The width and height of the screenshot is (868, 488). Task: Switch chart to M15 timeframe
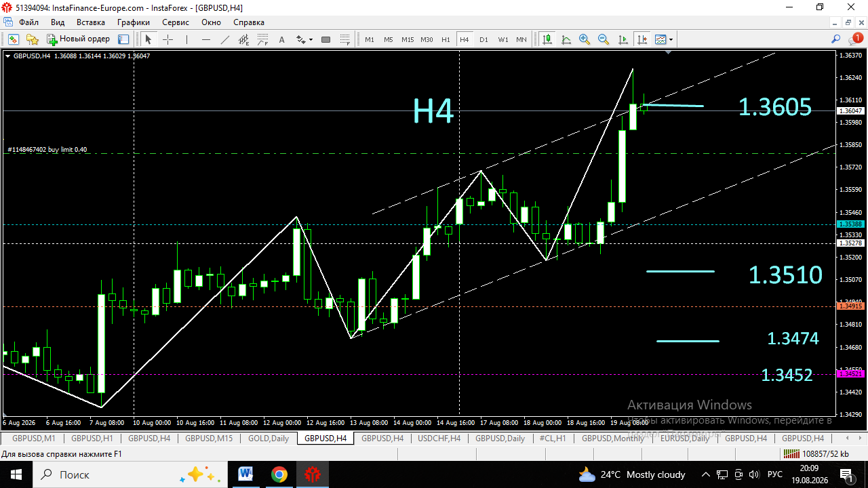click(x=408, y=39)
